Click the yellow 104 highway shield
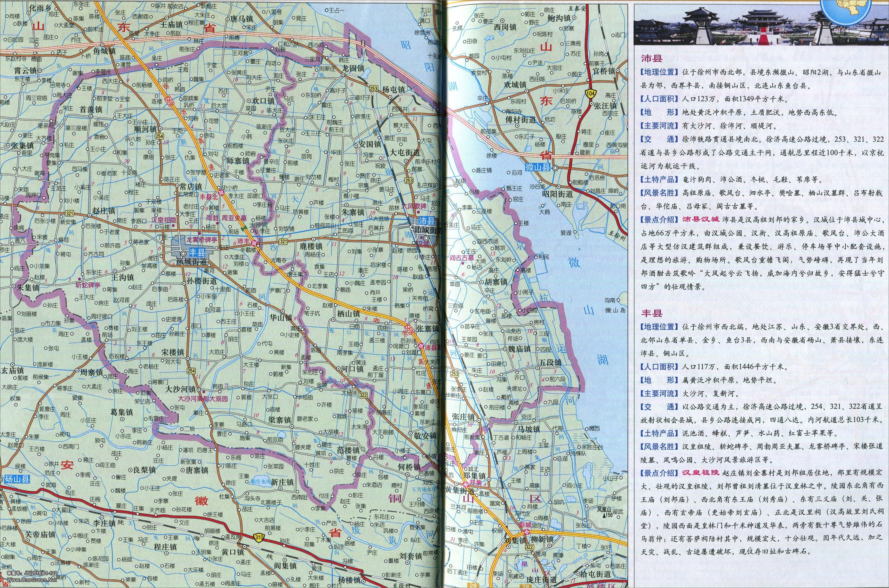 click(x=591, y=94)
